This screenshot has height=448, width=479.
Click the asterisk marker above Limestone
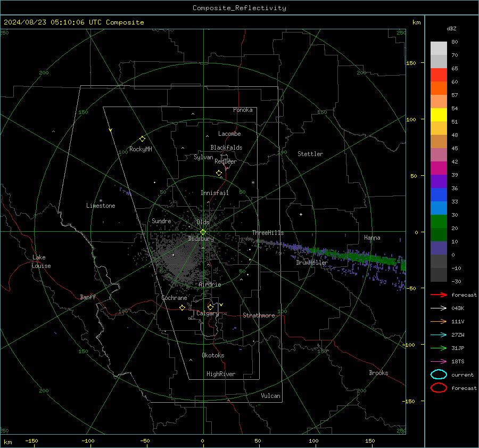(x=101, y=201)
